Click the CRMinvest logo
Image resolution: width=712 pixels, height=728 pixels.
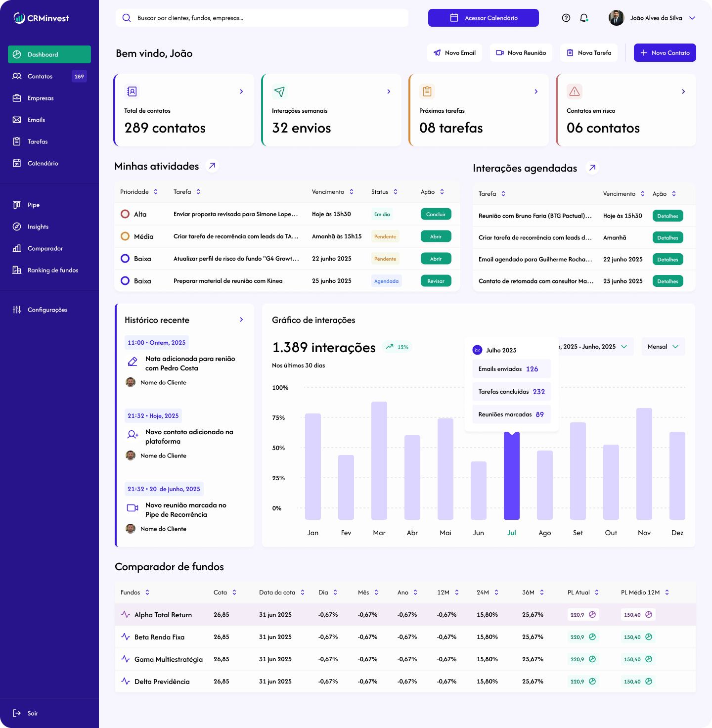pyautogui.click(x=41, y=18)
